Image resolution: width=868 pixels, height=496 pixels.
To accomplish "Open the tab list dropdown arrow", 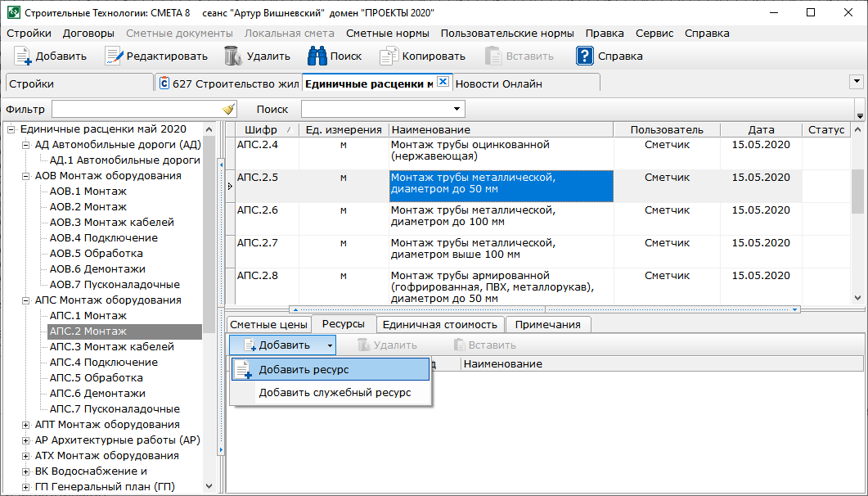I will pos(857,82).
